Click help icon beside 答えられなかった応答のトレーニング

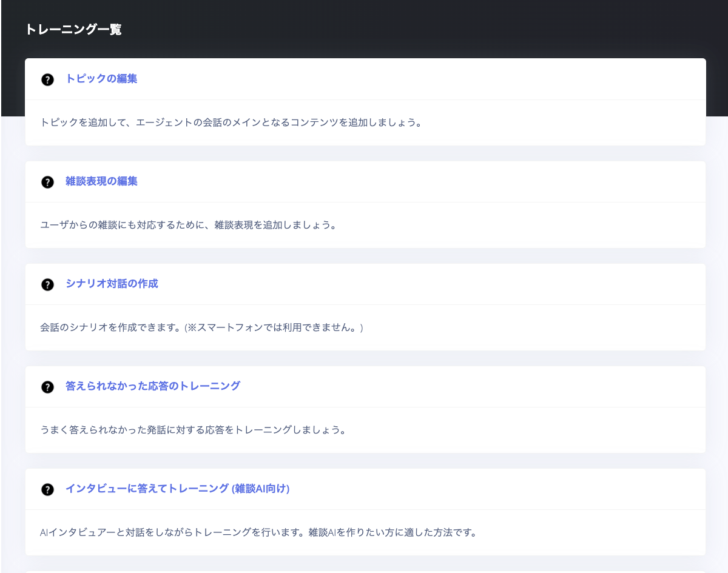pyautogui.click(x=47, y=387)
